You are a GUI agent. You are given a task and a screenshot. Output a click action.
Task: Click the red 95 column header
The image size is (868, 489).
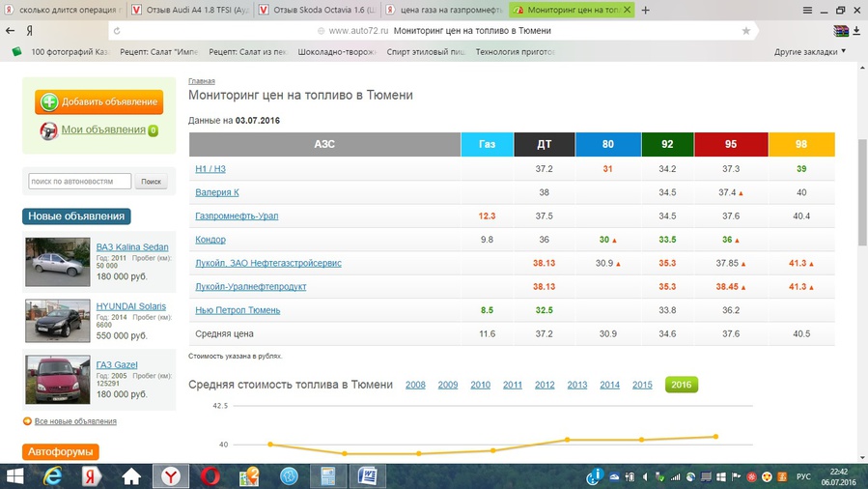coord(731,144)
